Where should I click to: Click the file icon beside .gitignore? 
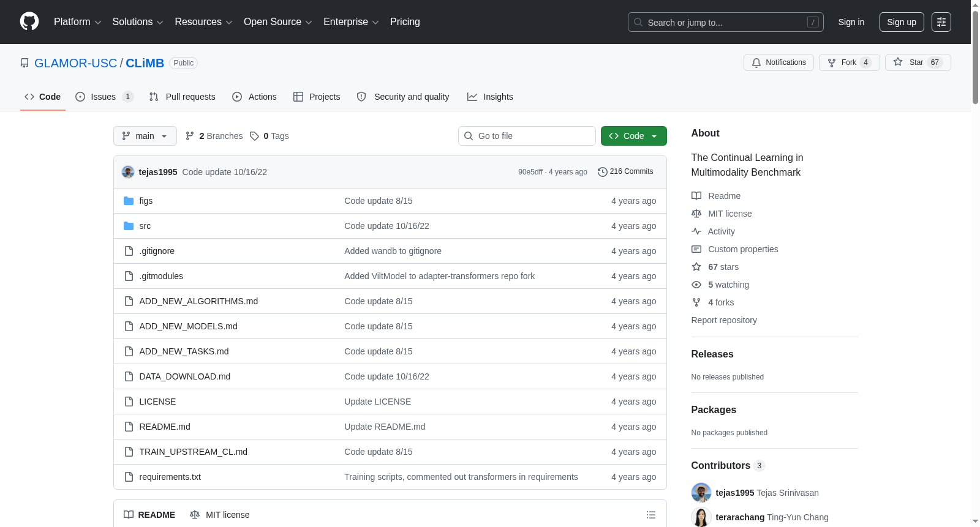pyautogui.click(x=129, y=251)
